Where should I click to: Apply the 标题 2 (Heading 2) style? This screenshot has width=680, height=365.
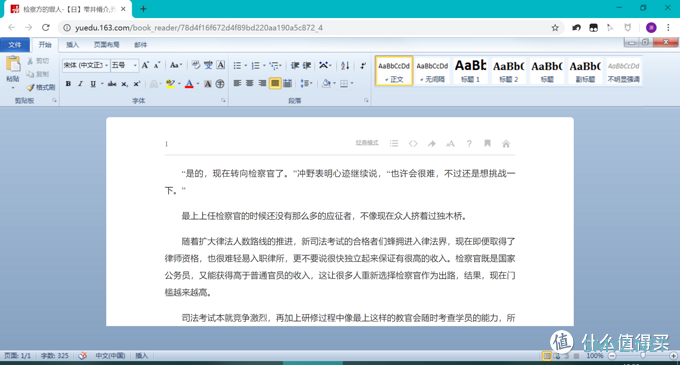(x=509, y=71)
